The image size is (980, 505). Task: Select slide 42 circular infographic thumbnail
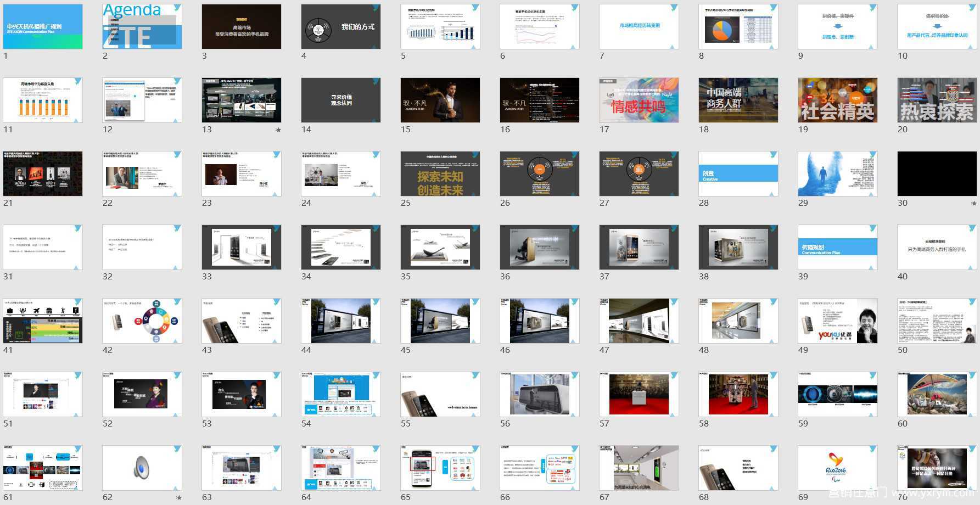pyautogui.click(x=142, y=321)
